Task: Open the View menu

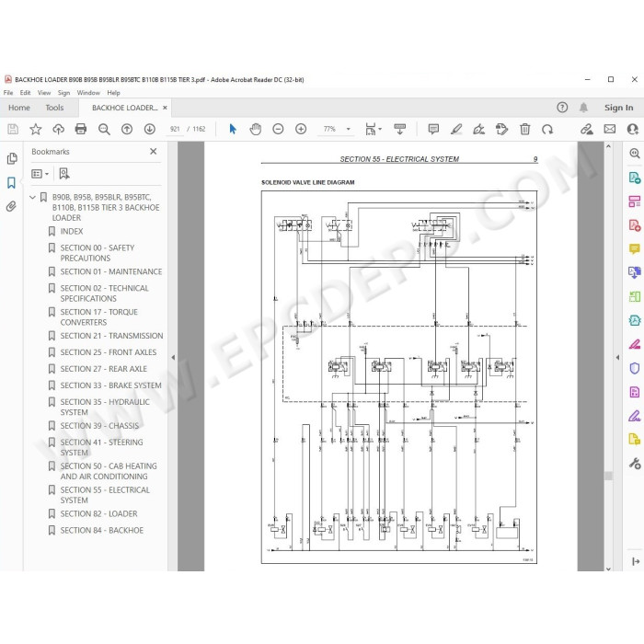Action: tap(44, 93)
